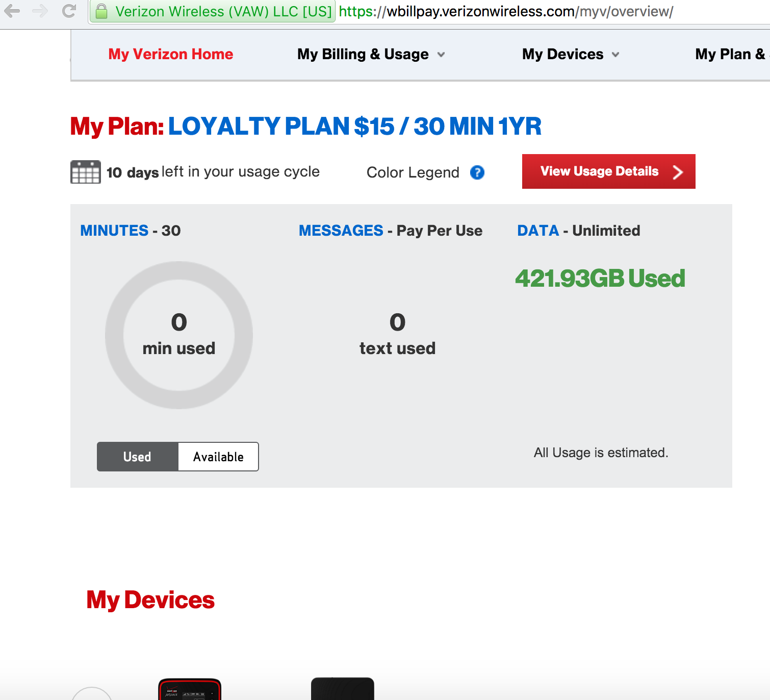Click the arrow on View Usage Details
The image size is (770, 700).
pyautogui.click(x=678, y=172)
